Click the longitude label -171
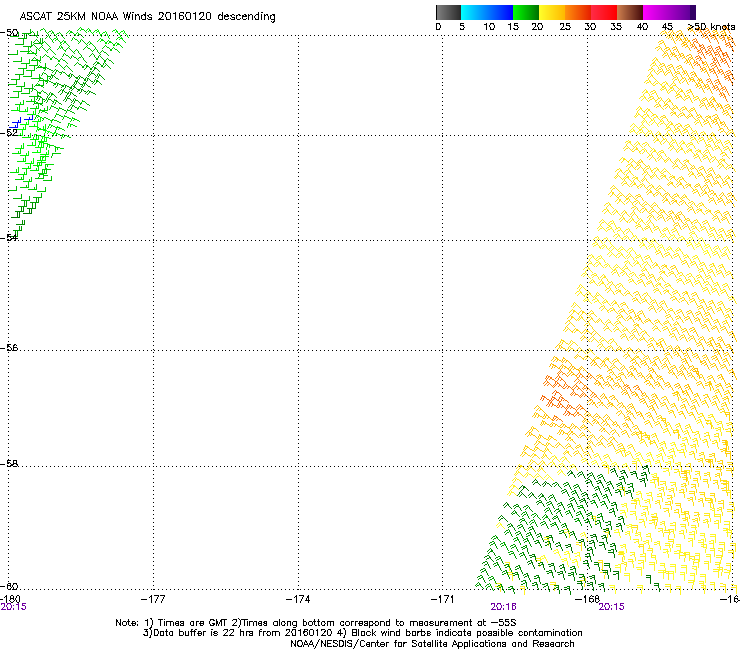This screenshot has height=650, width=740. tap(443, 599)
